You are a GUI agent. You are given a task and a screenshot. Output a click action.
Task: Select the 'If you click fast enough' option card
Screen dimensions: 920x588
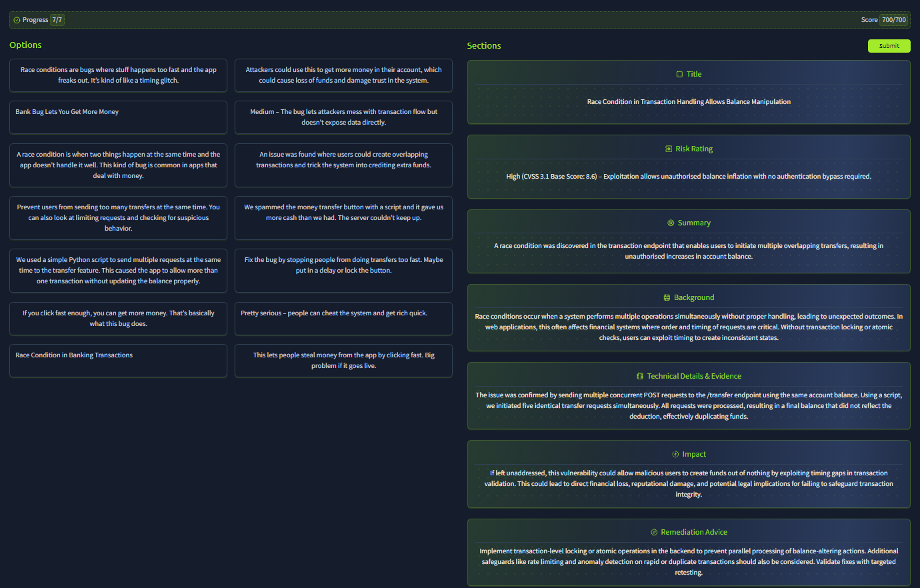pyautogui.click(x=118, y=319)
